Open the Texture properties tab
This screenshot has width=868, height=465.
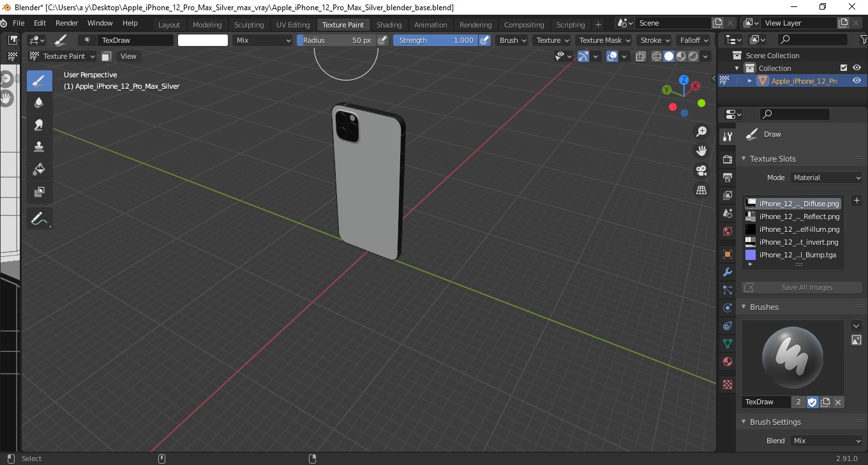727,385
